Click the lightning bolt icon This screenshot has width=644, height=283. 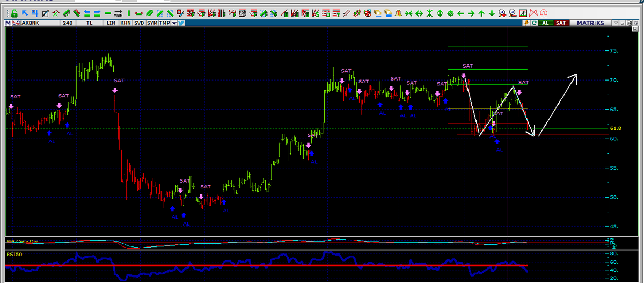pos(526,23)
